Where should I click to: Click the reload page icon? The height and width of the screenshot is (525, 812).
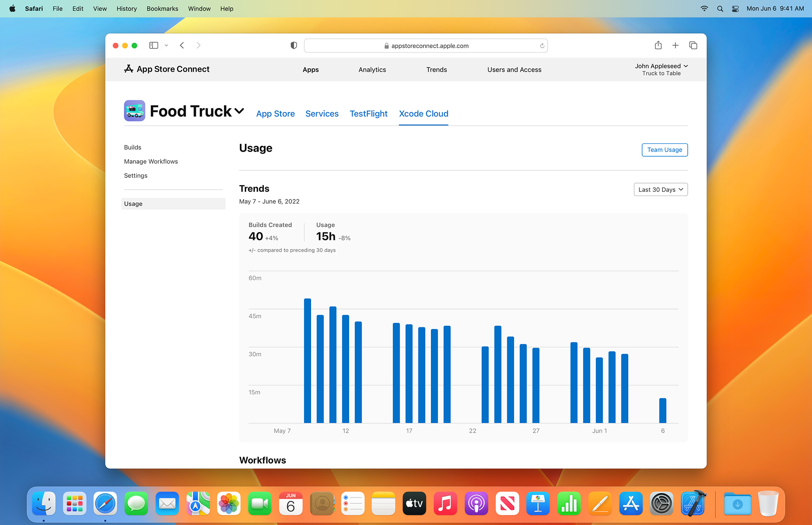click(542, 46)
